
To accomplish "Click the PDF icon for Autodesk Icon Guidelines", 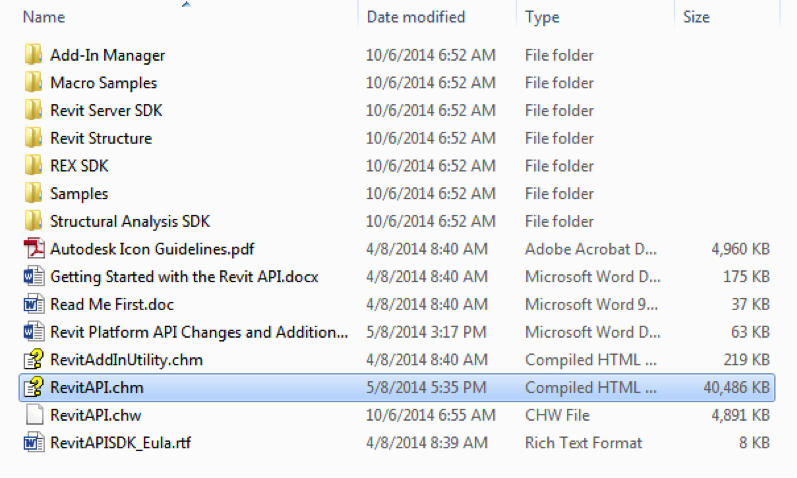I will (34, 249).
